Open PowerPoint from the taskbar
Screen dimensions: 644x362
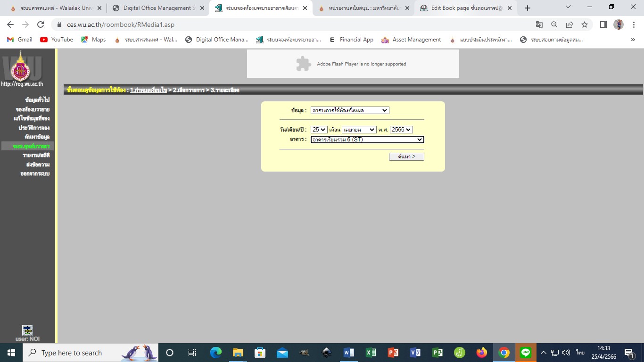pos(393,353)
